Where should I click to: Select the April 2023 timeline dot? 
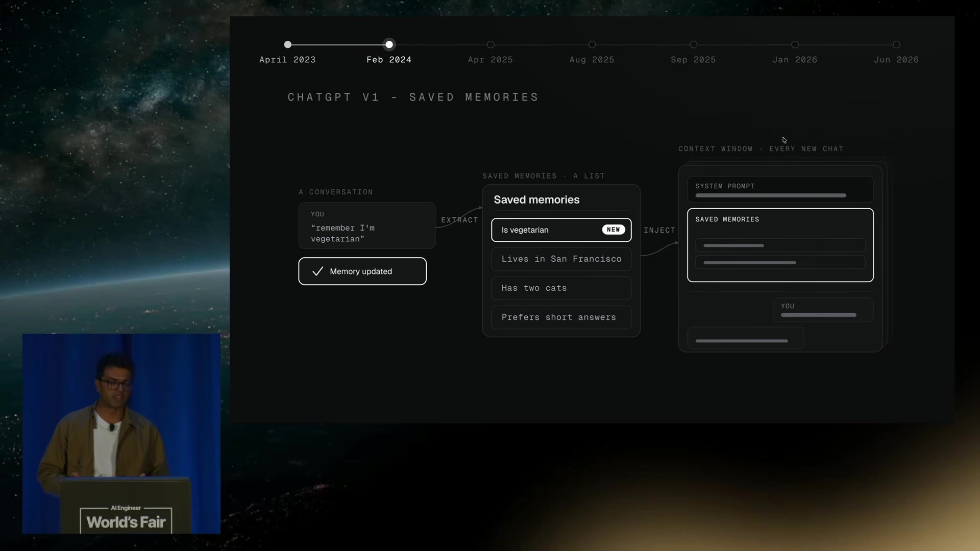click(288, 45)
